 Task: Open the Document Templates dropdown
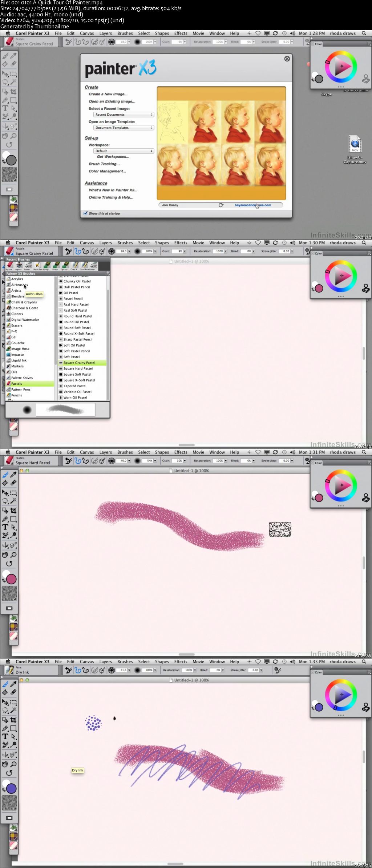point(124,128)
